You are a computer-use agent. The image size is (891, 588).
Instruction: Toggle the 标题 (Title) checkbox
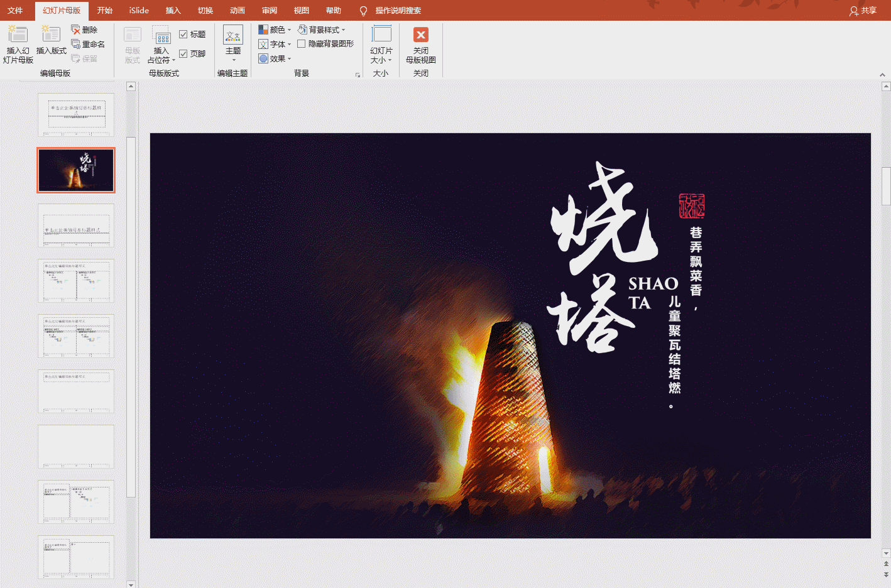[x=184, y=35]
